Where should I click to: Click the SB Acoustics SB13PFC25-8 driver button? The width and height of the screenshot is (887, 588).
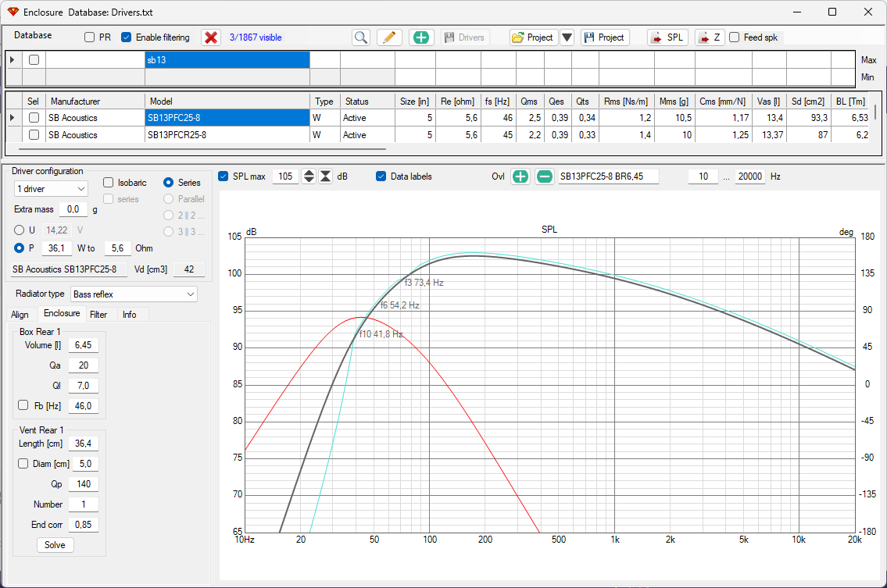pos(70,269)
